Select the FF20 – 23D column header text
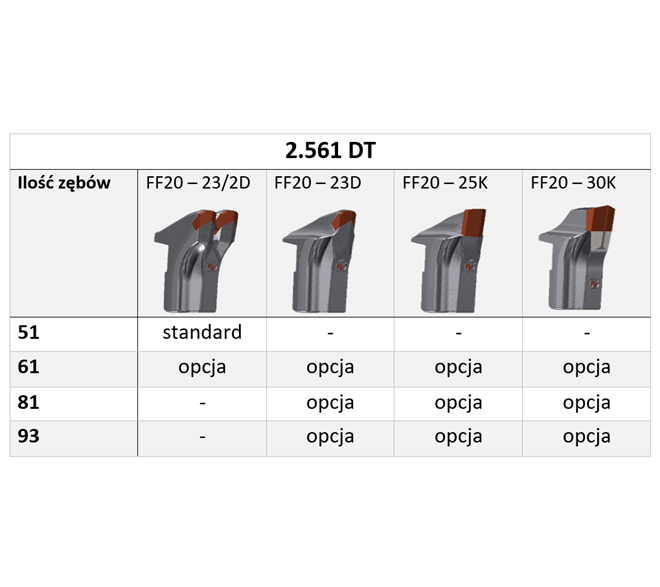The image size is (660, 587). point(318,183)
